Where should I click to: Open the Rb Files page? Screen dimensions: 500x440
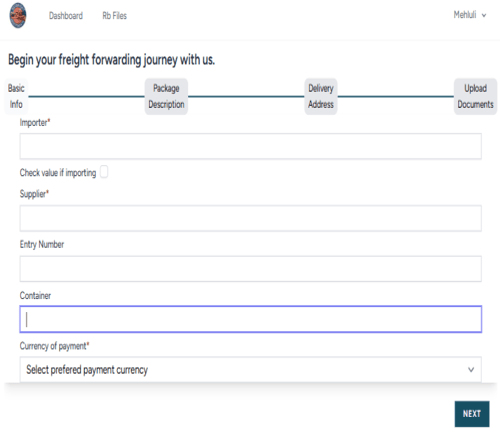click(x=114, y=16)
